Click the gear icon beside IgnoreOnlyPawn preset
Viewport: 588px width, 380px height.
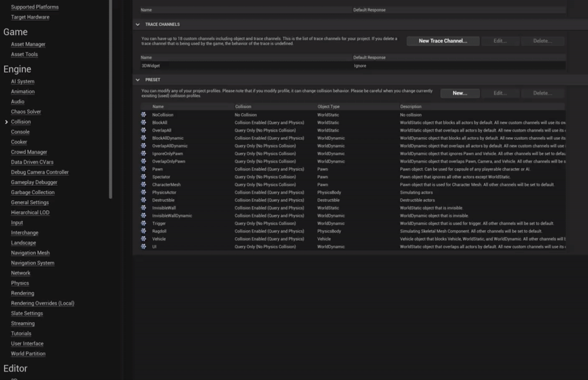tap(143, 154)
